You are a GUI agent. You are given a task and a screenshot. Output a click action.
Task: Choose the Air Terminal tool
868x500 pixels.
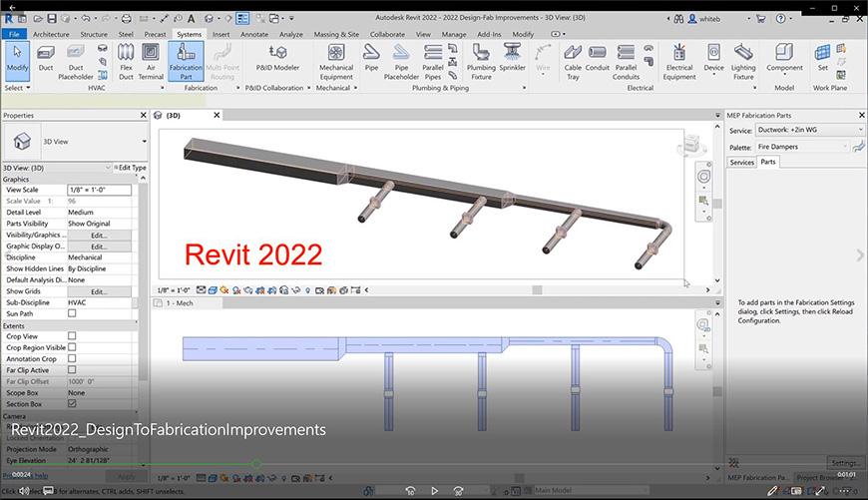(x=151, y=62)
